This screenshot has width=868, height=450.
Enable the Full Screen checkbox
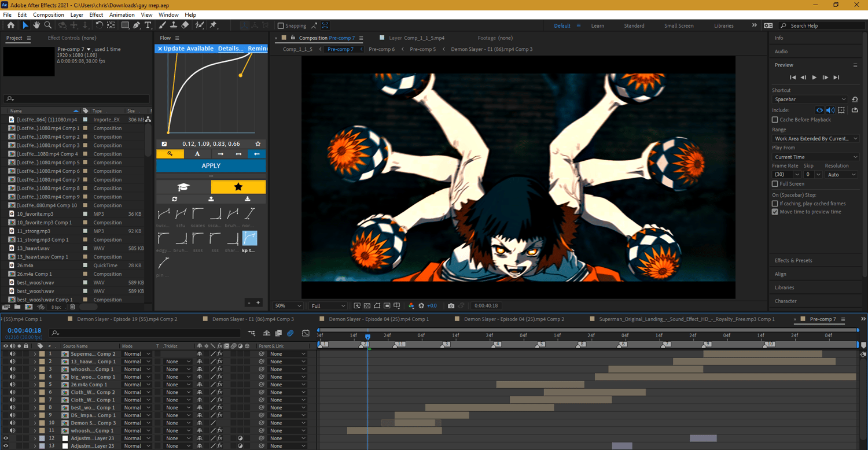click(775, 184)
